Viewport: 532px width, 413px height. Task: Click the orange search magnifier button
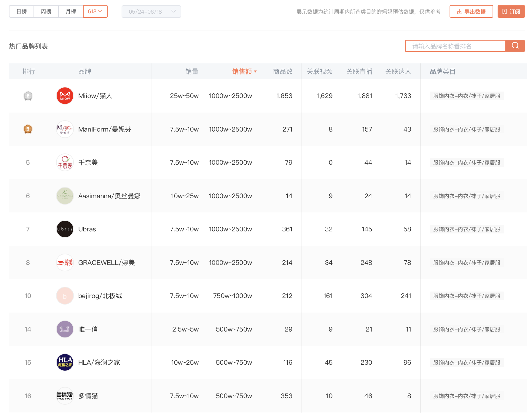[515, 46]
